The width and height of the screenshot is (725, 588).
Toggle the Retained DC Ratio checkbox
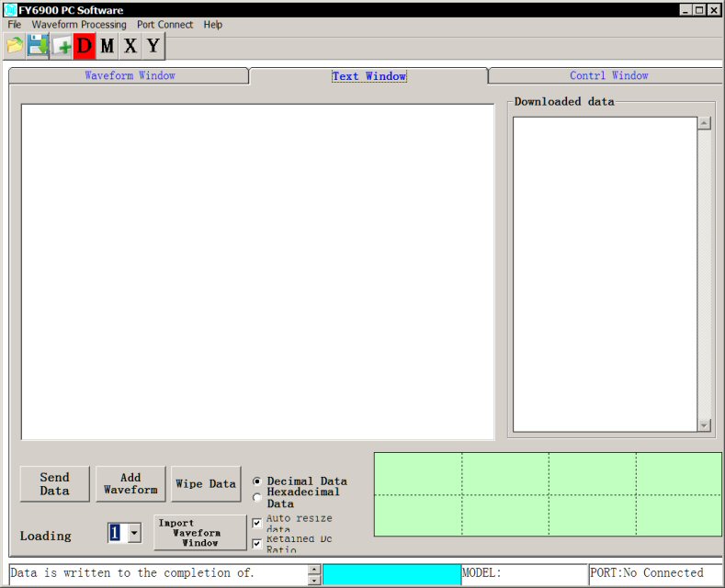tap(257, 544)
